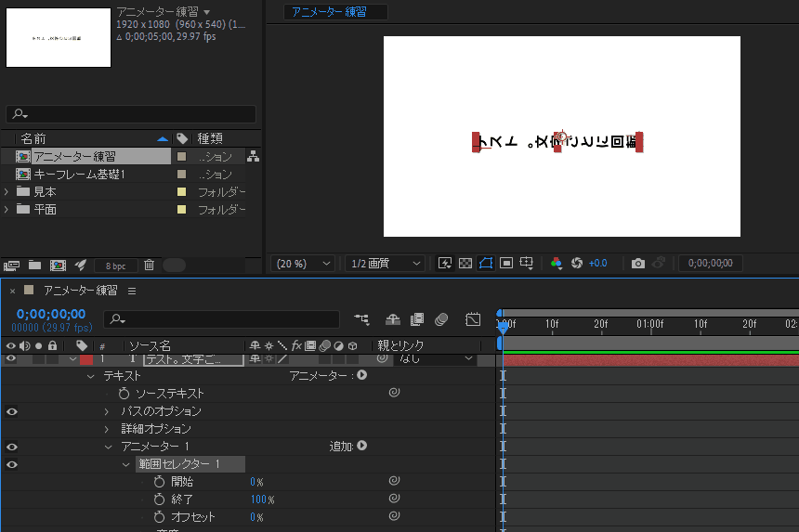
Task: Click the exposure value +0.0
Action: (x=597, y=263)
